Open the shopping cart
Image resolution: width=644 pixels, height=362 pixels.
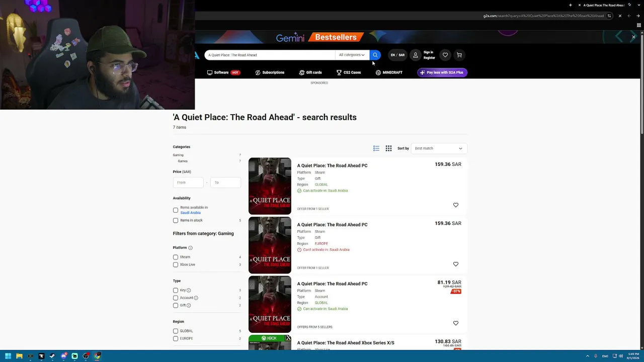(459, 55)
